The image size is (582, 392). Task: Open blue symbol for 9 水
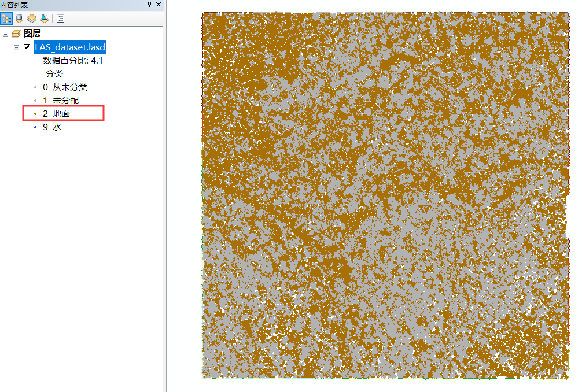tap(35, 127)
